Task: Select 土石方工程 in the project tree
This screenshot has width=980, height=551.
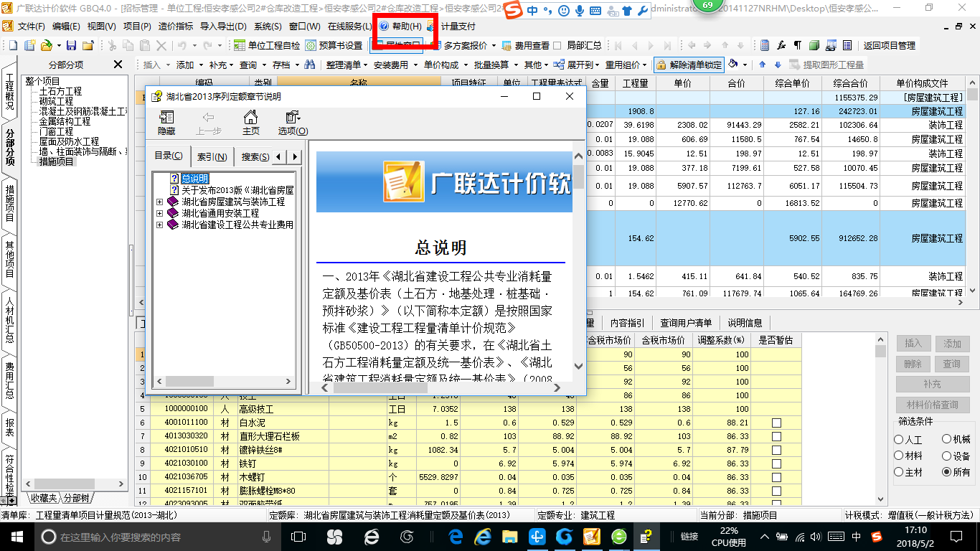Action: pyautogui.click(x=60, y=92)
